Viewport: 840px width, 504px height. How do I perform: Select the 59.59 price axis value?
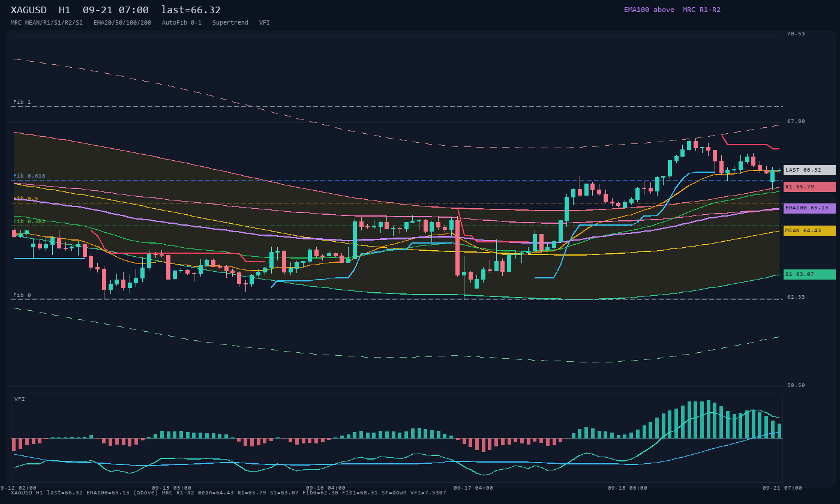click(x=796, y=385)
